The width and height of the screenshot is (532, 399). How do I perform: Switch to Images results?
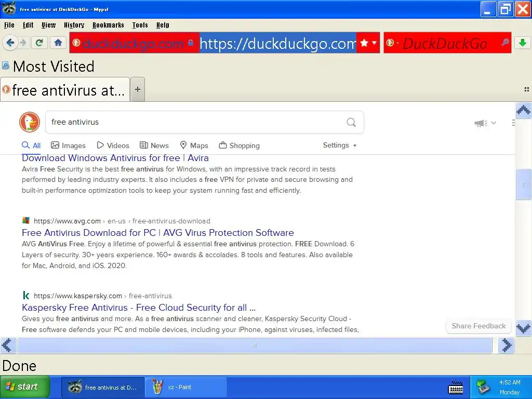[68, 145]
